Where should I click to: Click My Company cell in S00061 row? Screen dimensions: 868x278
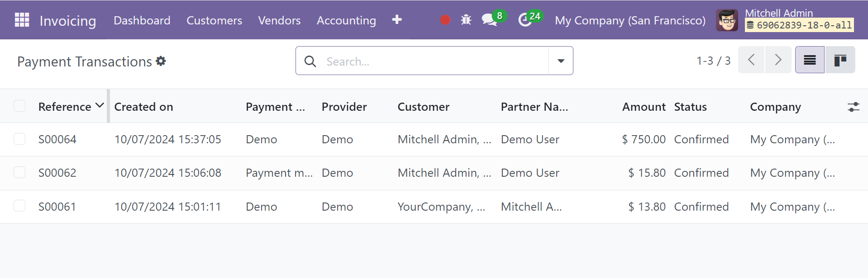[x=792, y=207]
